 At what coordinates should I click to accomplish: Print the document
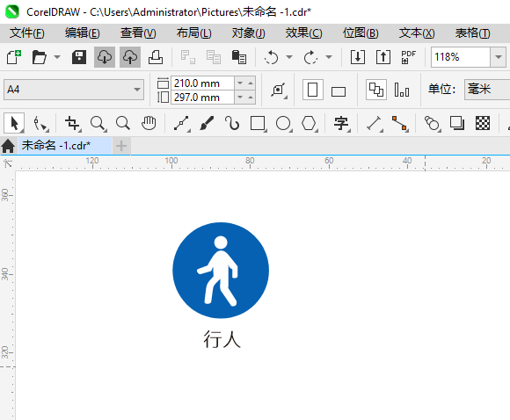coord(156,57)
